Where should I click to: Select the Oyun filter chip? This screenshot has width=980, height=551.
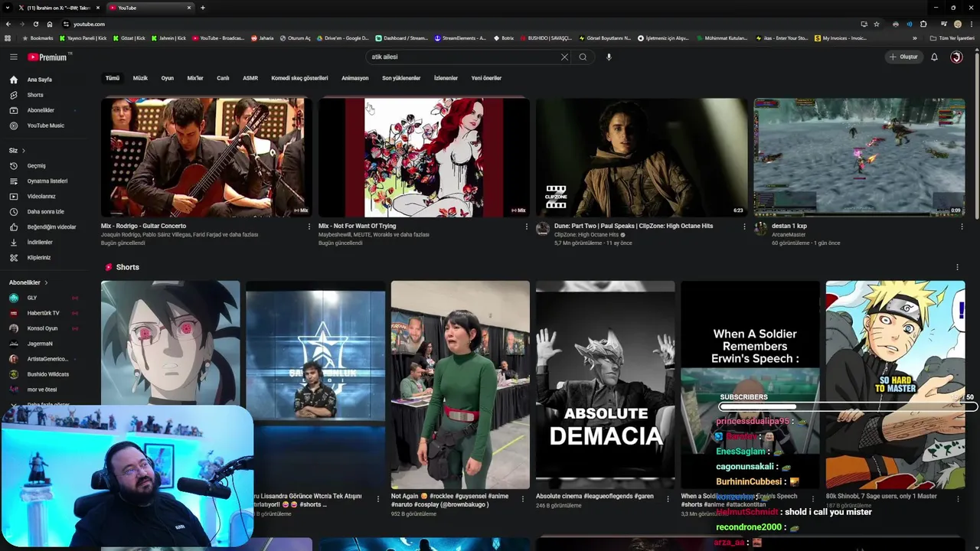tap(167, 78)
